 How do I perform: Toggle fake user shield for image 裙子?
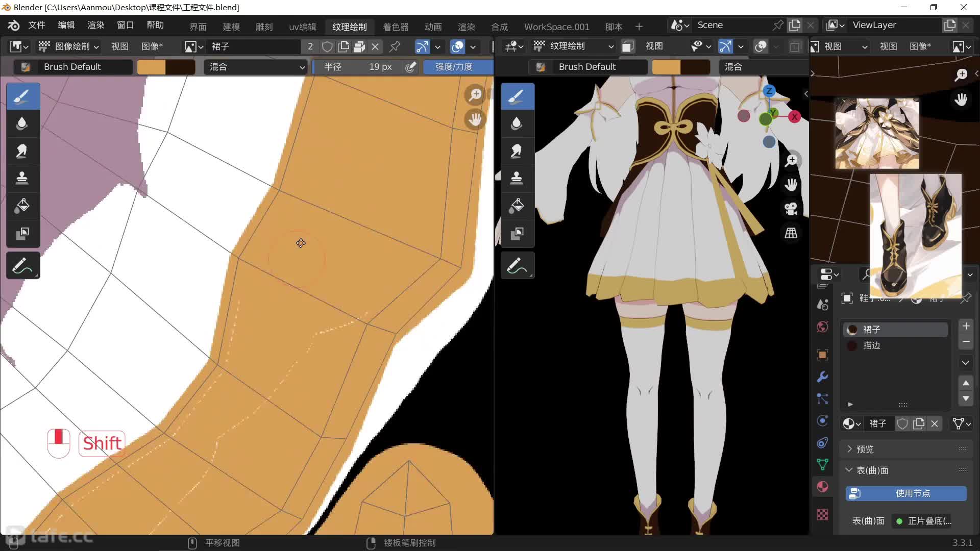pos(327,46)
